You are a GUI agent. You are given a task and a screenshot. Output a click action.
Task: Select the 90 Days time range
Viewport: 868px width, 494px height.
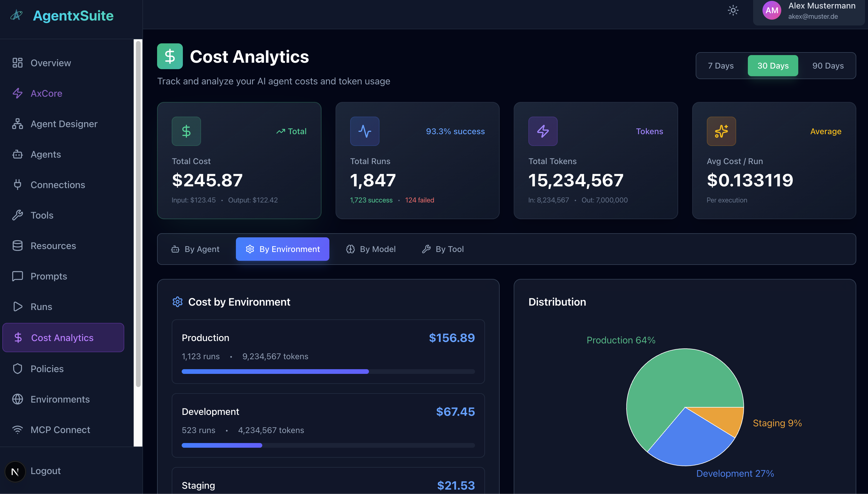(x=828, y=65)
